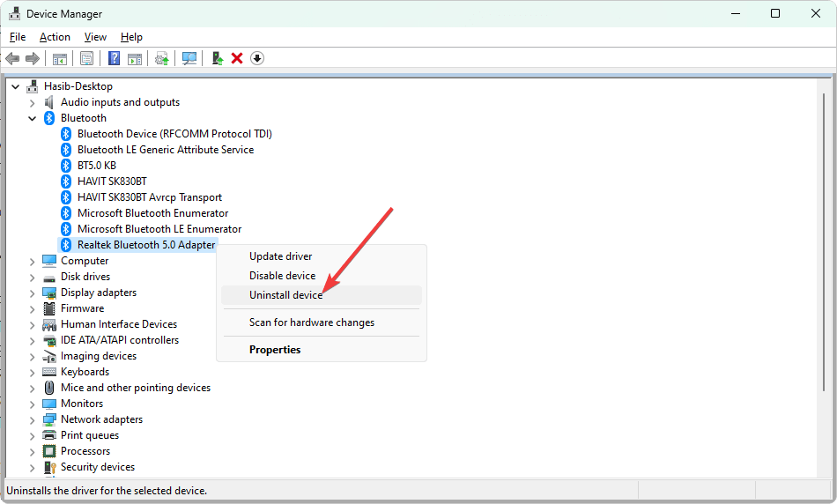Click the Monitors label

(x=82, y=404)
